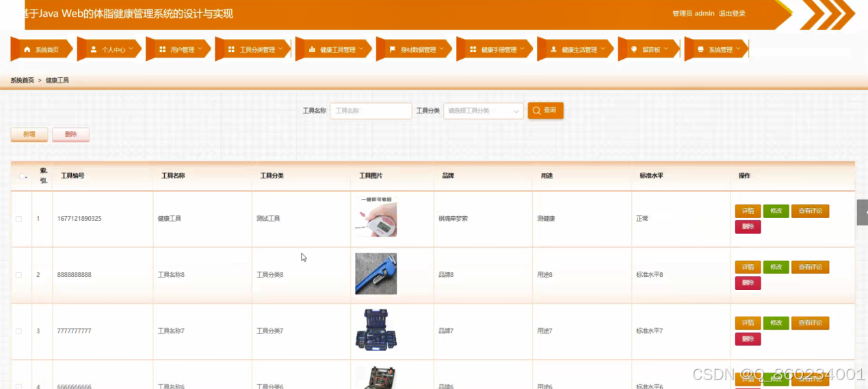Viewport: 868px width, 389px height.
Task: Expand the 留言板 menu chevron
Action: [666, 49]
